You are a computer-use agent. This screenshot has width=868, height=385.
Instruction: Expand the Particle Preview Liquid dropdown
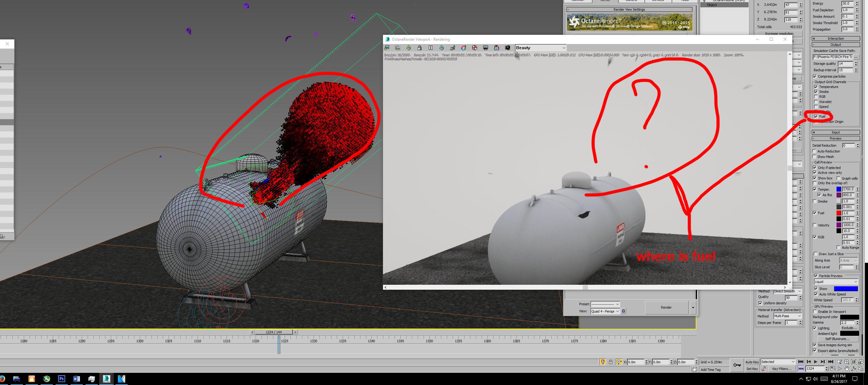pyautogui.click(x=836, y=282)
